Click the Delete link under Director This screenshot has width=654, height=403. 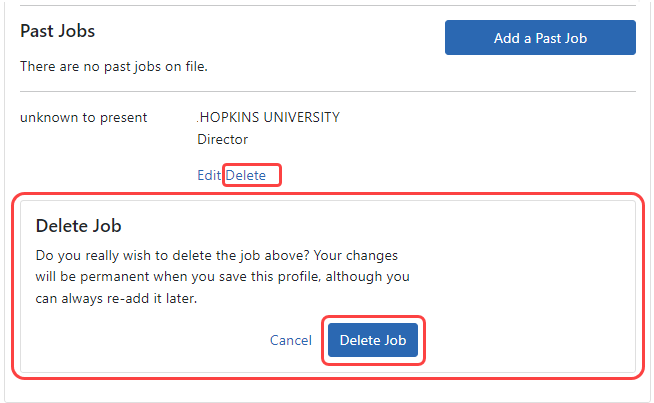click(x=247, y=175)
